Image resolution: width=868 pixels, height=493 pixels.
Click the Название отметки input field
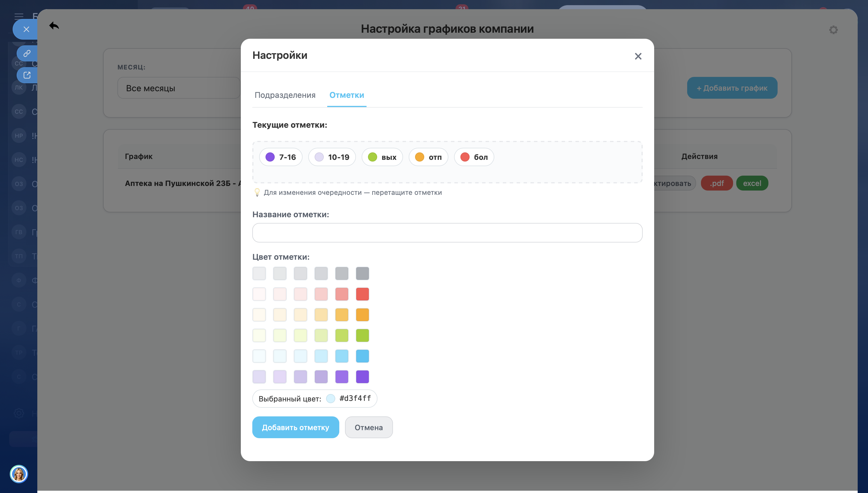(x=447, y=233)
